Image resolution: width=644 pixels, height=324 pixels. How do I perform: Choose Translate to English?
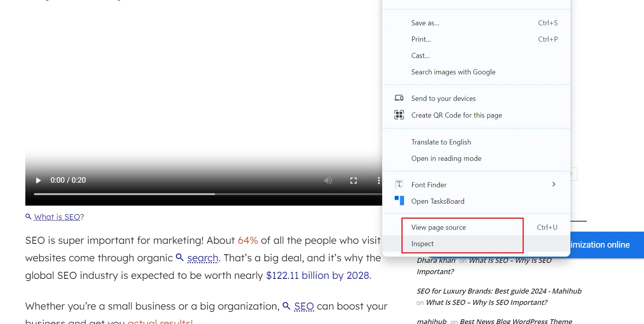point(441,142)
